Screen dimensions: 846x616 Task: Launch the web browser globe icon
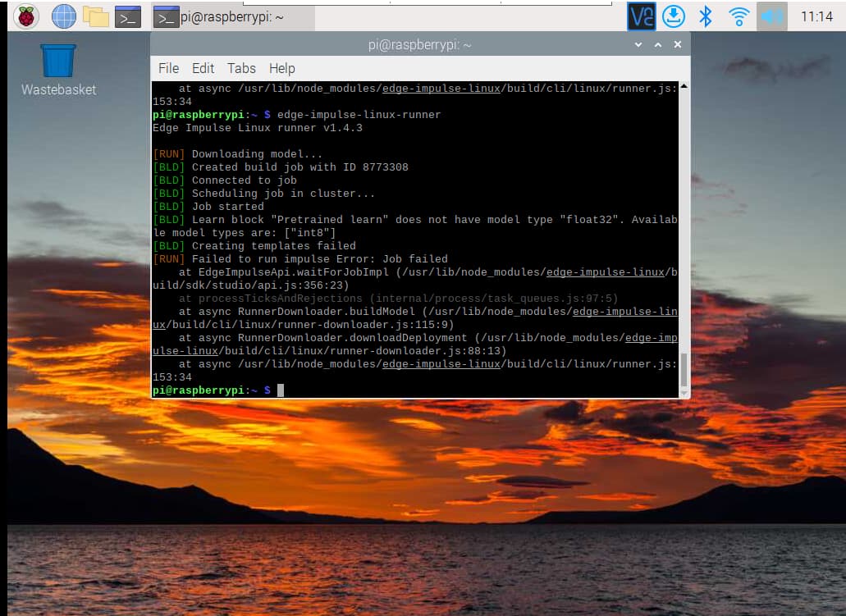63,16
